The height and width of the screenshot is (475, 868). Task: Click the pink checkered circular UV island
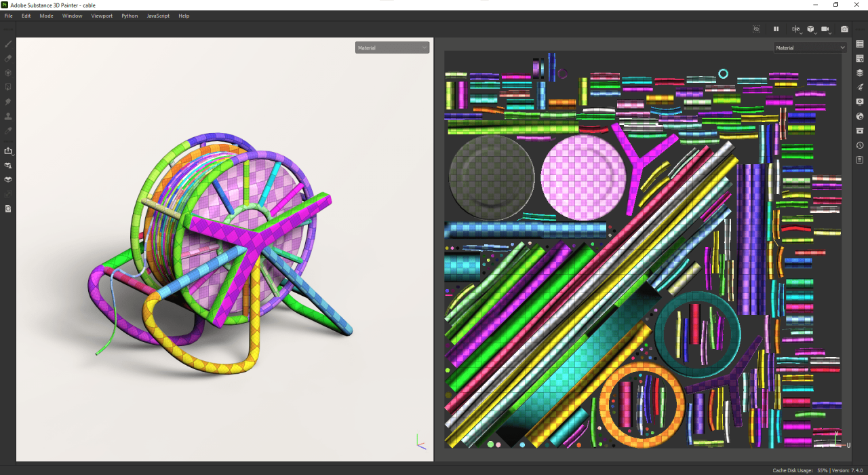tap(583, 178)
